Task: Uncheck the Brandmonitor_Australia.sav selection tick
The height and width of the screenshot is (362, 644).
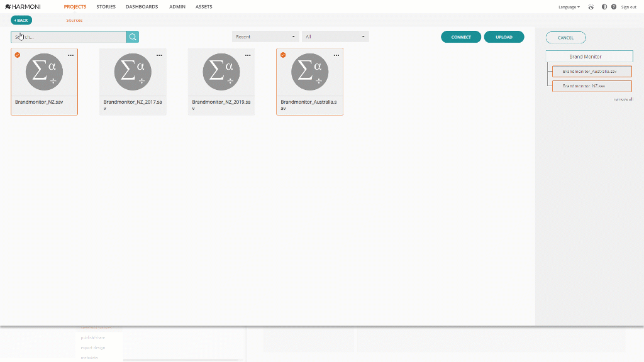Action: coord(283,55)
